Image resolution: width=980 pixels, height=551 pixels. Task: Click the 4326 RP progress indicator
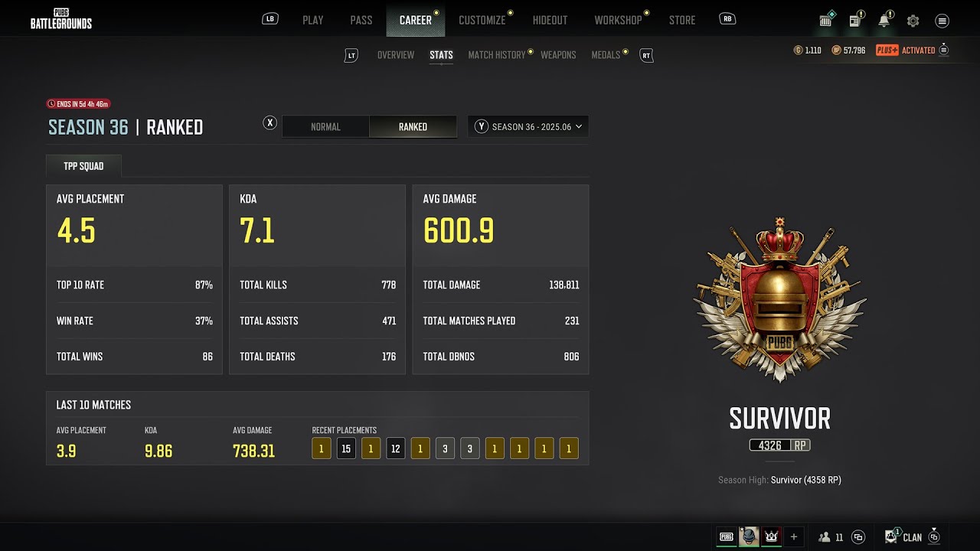point(779,445)
